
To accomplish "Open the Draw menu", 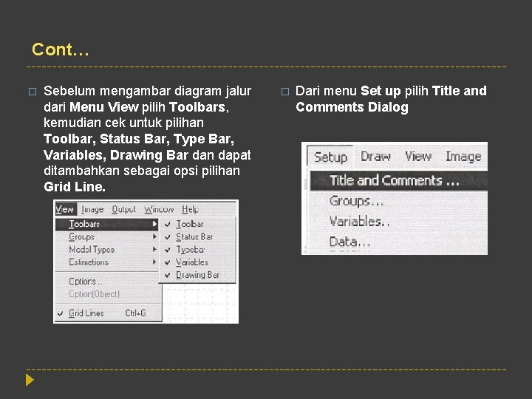I will [375, 157].
